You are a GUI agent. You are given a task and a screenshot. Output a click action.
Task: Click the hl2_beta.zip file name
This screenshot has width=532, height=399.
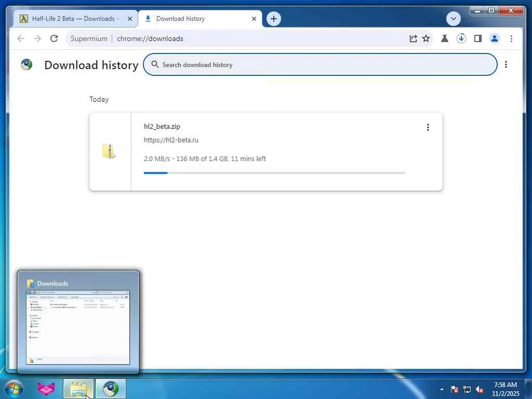coord(162,126)
